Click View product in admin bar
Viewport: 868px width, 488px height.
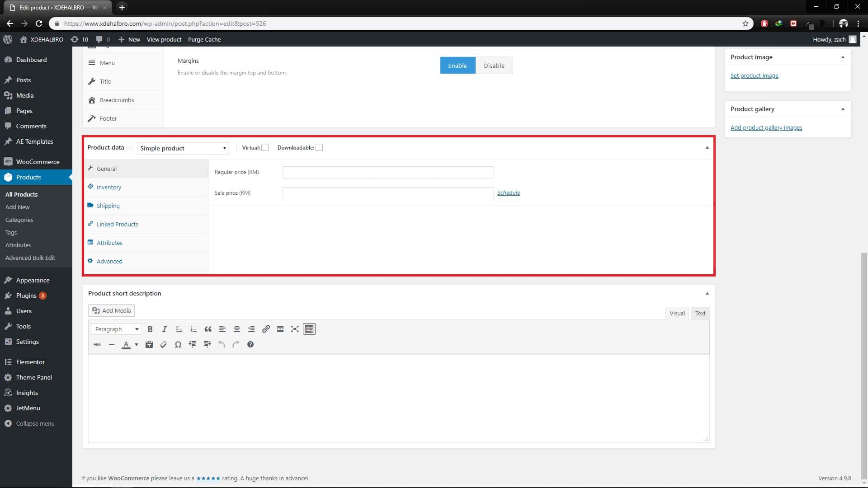click(164, 39)
